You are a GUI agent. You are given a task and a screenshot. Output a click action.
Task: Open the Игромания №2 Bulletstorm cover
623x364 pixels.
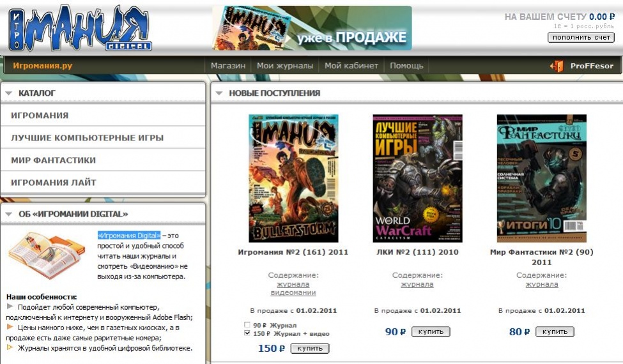(294, 178)
